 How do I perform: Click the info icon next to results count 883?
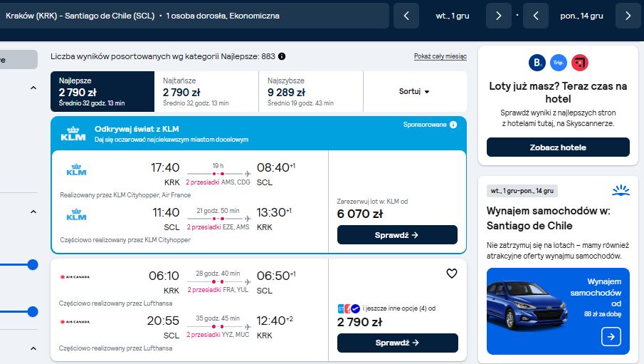coord(282,56)
